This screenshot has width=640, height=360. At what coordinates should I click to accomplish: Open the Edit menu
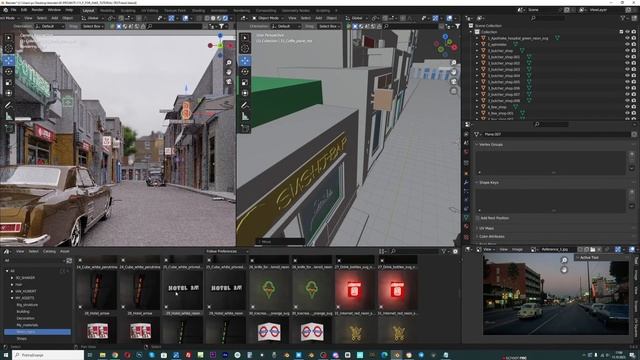pyautogui.click(x=24, y=9)
